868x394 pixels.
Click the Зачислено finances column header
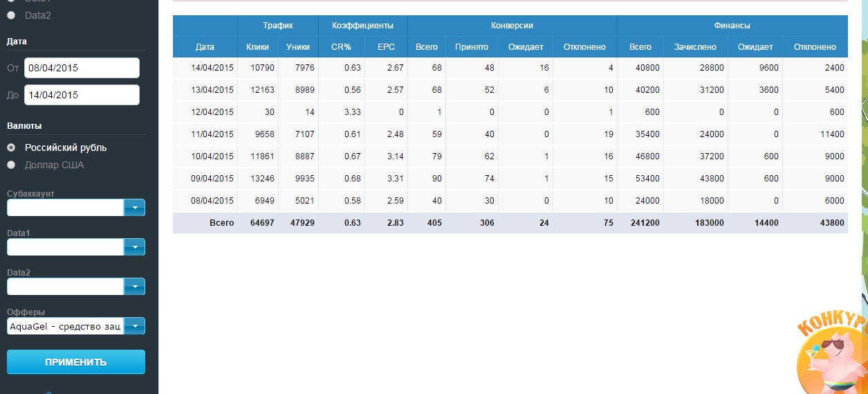point(695,47)
